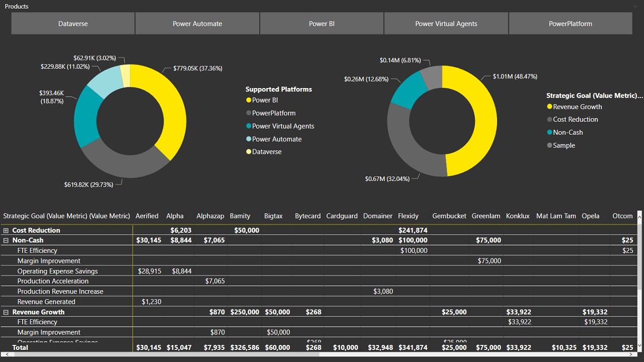Image resolution: width=644 pixels, height=362 pixels.
Task: Select Operating Expense Savings row under Non-Cash
Action: [x=57, y=271]
